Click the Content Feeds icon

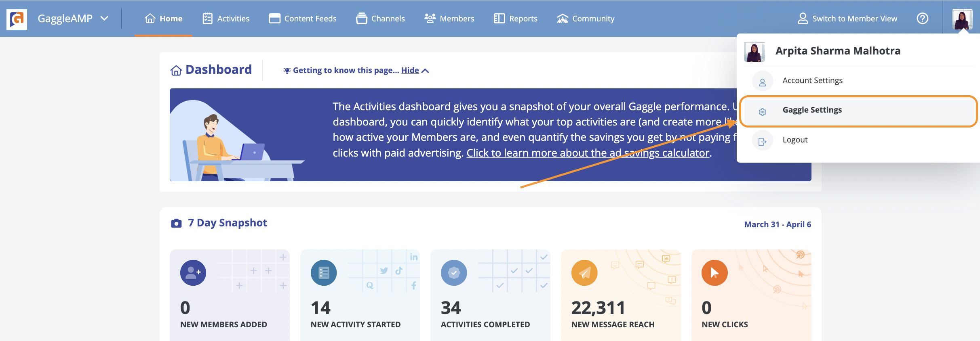point(274,18)
